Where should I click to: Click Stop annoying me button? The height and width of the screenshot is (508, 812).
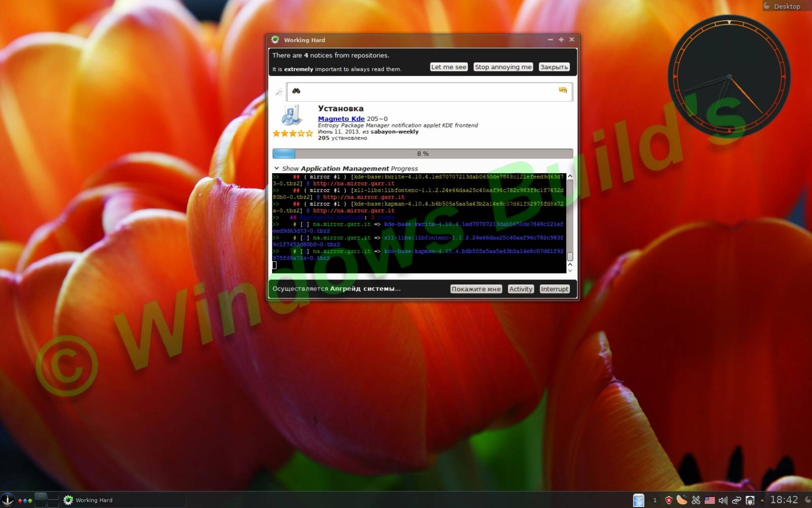tap(503, 67)
